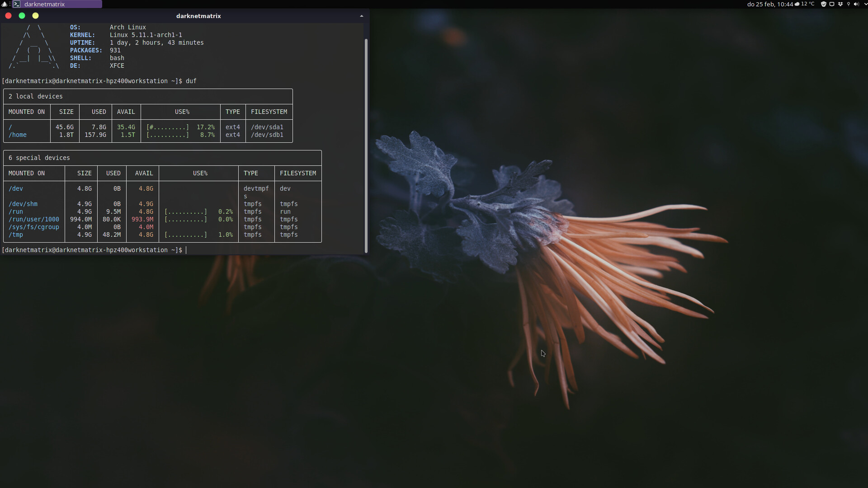Click the '8.7%' usage value
Screen dimensions: 868x488
point(207,135)
